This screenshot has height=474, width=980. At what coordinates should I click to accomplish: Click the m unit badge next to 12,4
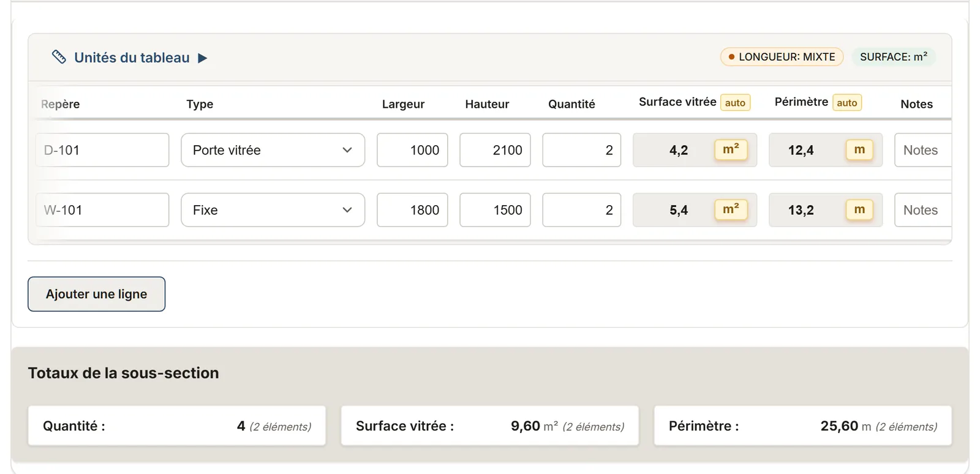[859, 150]
